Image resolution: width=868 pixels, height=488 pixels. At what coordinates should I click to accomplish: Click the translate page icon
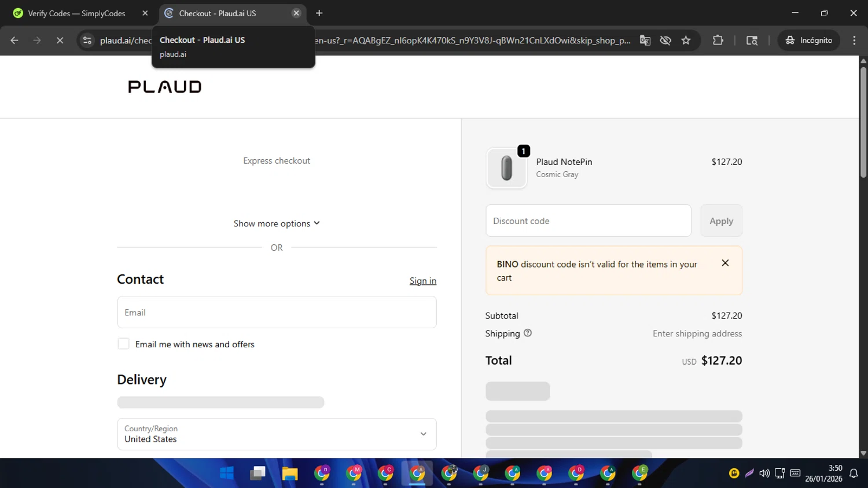tap(645, 41)
